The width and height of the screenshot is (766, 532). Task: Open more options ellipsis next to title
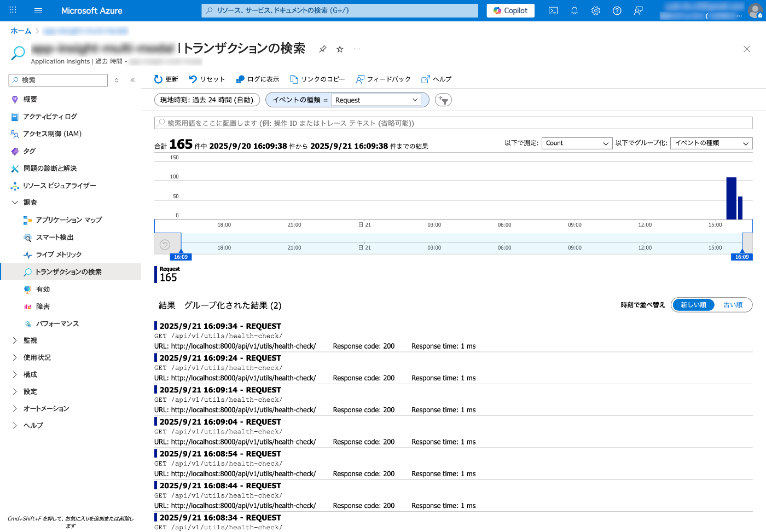tap(357, 49)
